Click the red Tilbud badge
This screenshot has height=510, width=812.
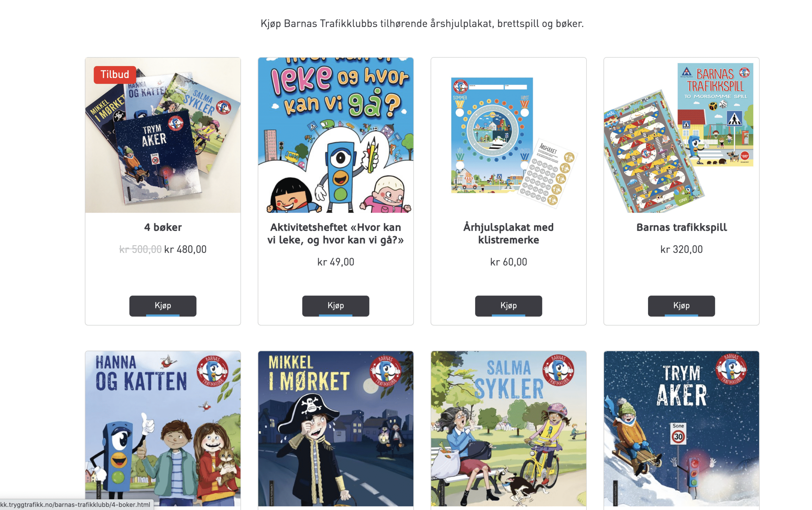(x=115, y=75)
